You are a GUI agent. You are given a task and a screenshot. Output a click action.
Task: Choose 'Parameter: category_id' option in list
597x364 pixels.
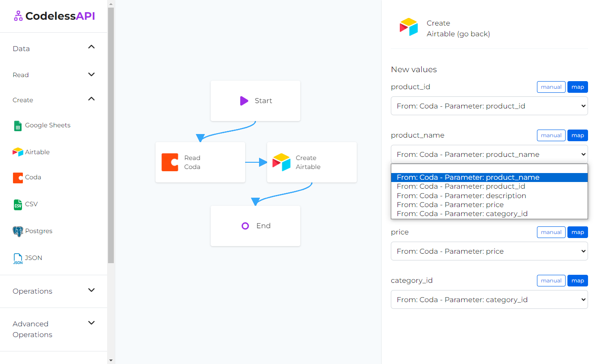coord(489,214)
